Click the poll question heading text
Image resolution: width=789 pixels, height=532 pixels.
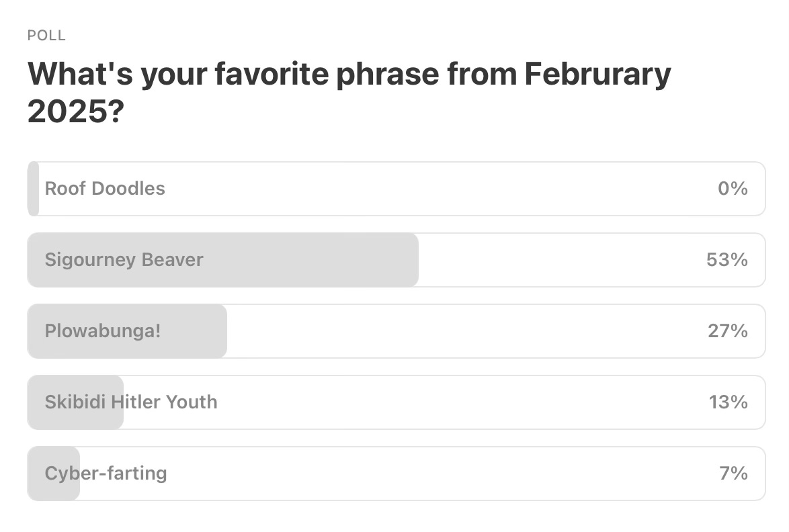click(349, 92)
